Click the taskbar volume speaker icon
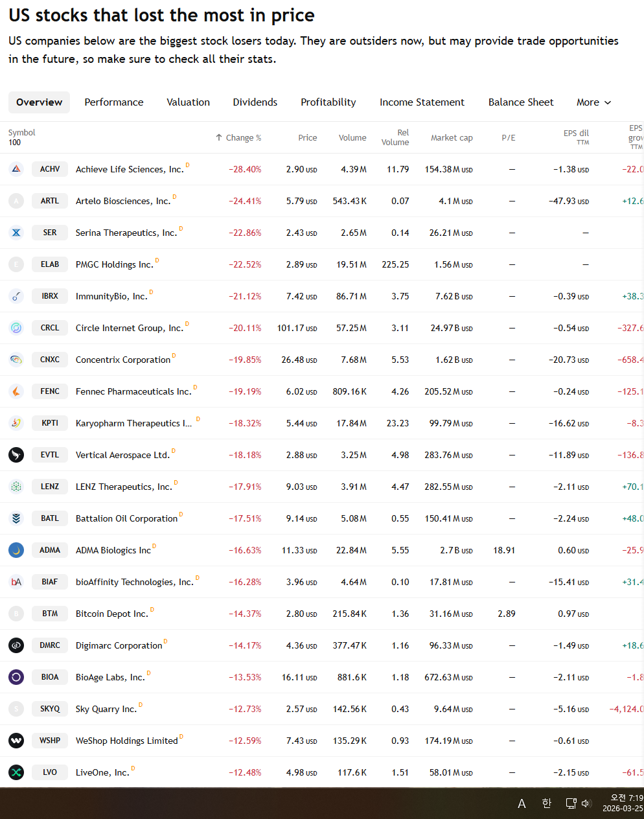 [x=586, y=803]
